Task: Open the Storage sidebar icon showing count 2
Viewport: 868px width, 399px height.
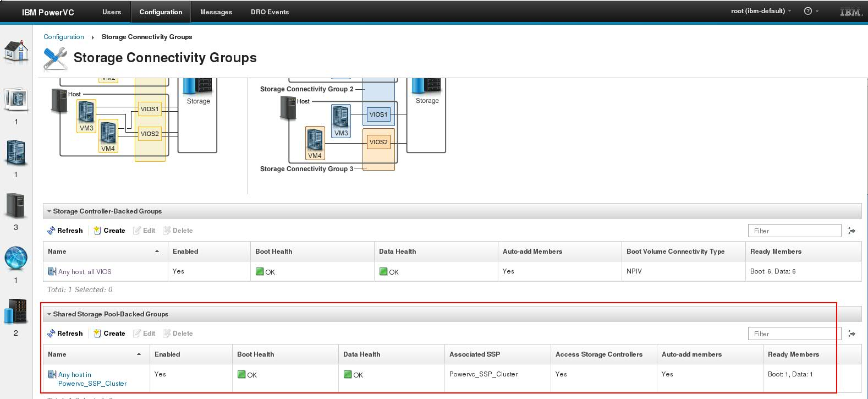Action: [16, 311]
